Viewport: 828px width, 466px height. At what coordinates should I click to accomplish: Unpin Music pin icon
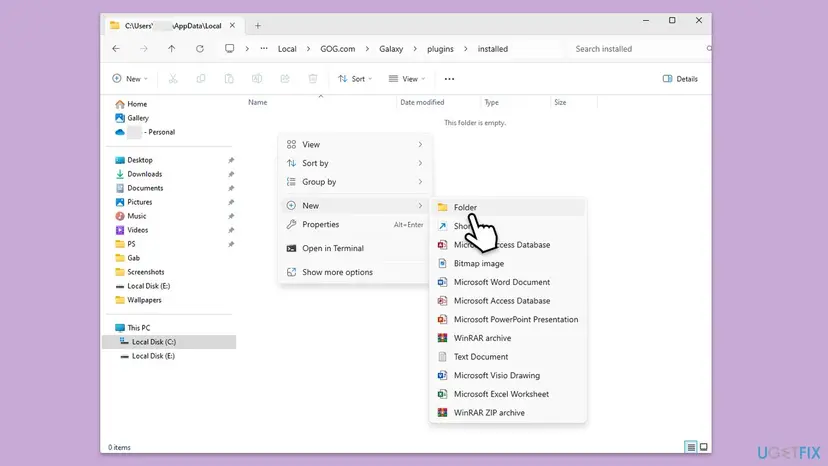click(x=231, y=216)
